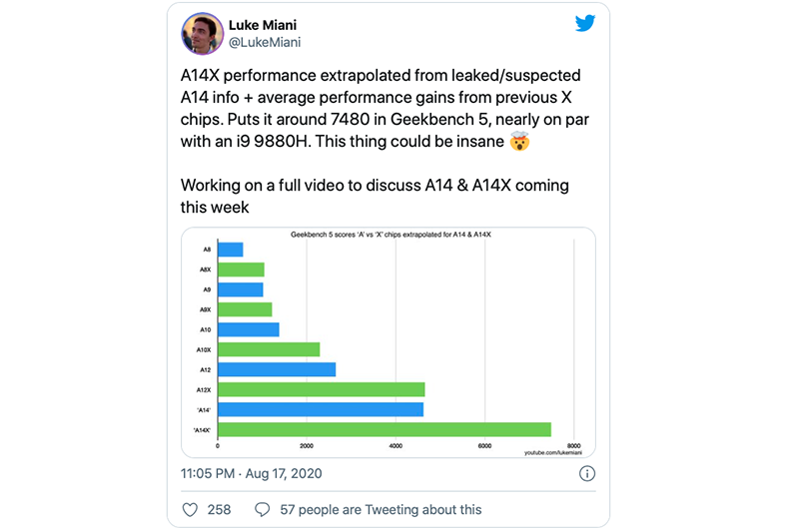Click the reply speech bubble icon
Viewport: 799px width, 532px height.
coord(263,509)
